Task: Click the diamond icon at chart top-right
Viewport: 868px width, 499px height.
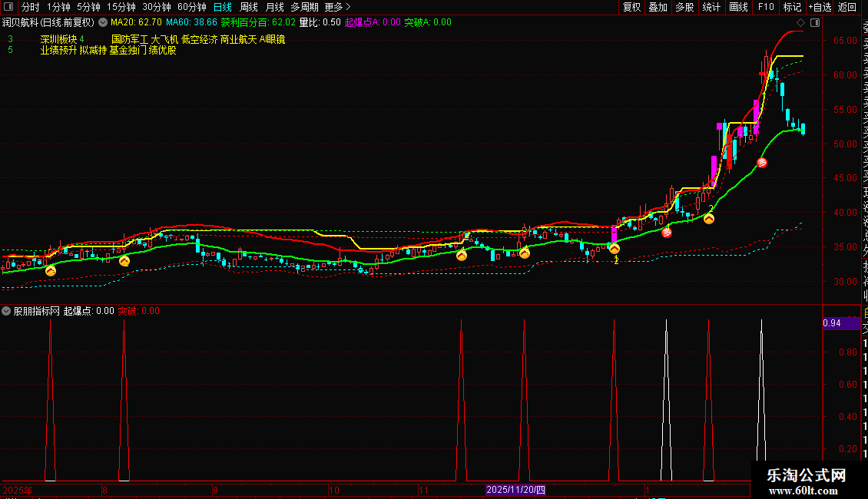Action: point(801,22)
